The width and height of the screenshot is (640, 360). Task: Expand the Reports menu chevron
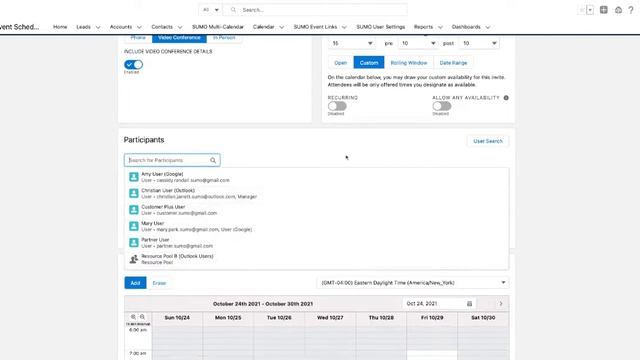pos(440,27)
